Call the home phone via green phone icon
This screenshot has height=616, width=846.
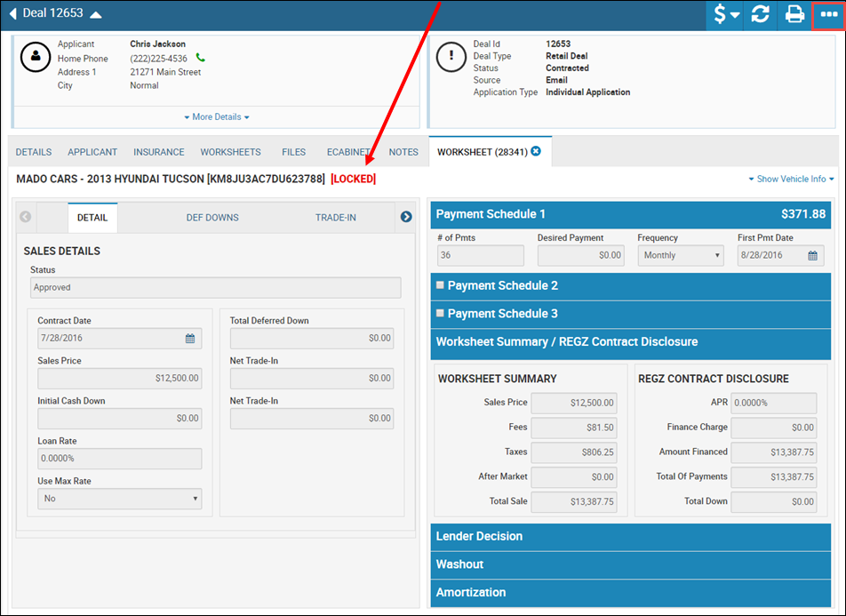pos(200,58)
